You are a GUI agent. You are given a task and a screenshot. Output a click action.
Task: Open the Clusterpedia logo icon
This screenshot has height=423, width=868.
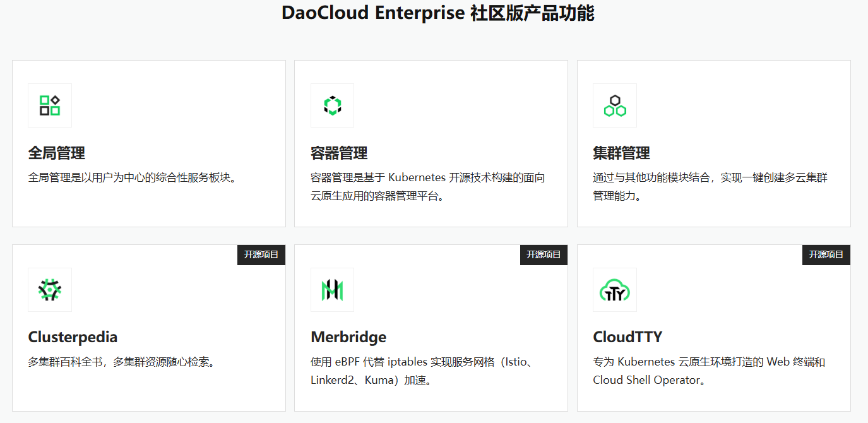50,290
